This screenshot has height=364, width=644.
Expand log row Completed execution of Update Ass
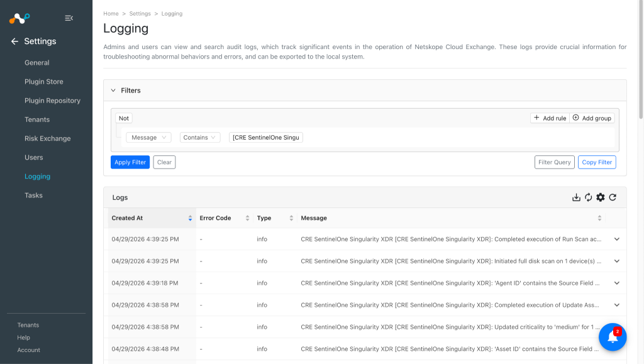pyautogui.click(x=616, y=305)
